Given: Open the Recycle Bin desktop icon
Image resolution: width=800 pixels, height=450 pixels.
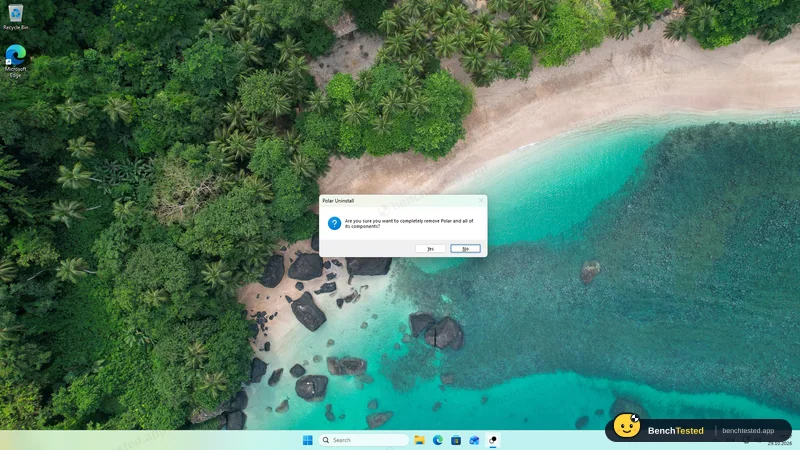Looking at the screenshot, I should (x=15, y=16).
